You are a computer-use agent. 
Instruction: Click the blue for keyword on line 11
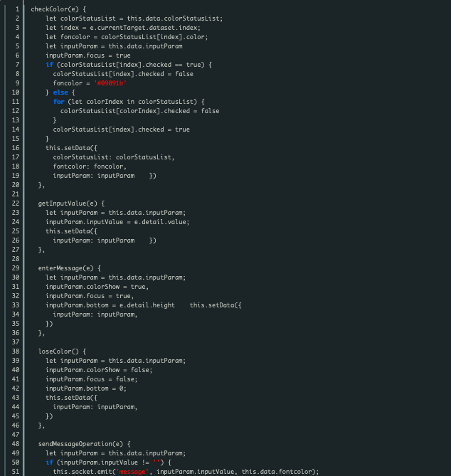[58, 102]
